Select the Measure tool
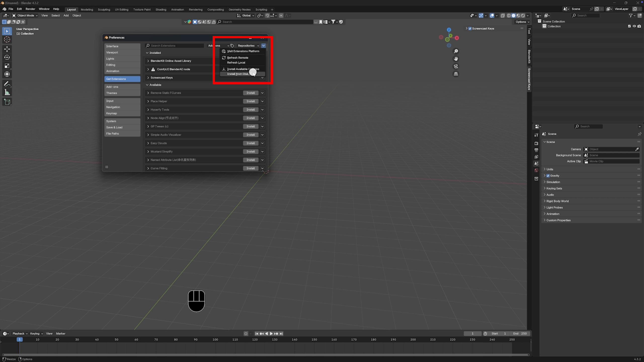The image size is (644, 362). click(7, 92)
